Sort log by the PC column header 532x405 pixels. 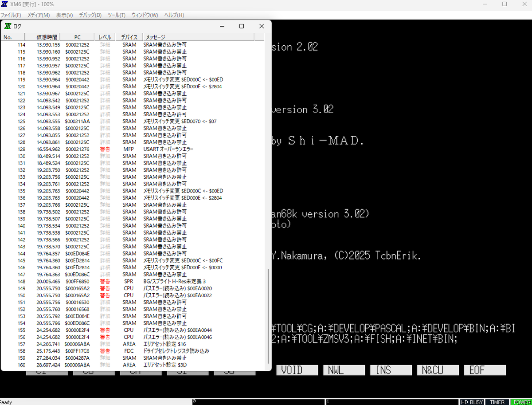(77, 37)
